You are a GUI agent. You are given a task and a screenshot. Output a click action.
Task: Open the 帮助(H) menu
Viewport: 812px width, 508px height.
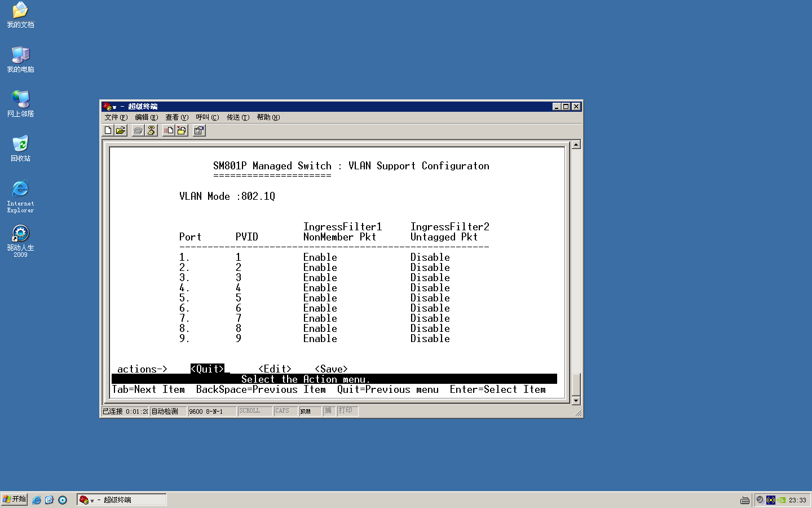point(268,117)
